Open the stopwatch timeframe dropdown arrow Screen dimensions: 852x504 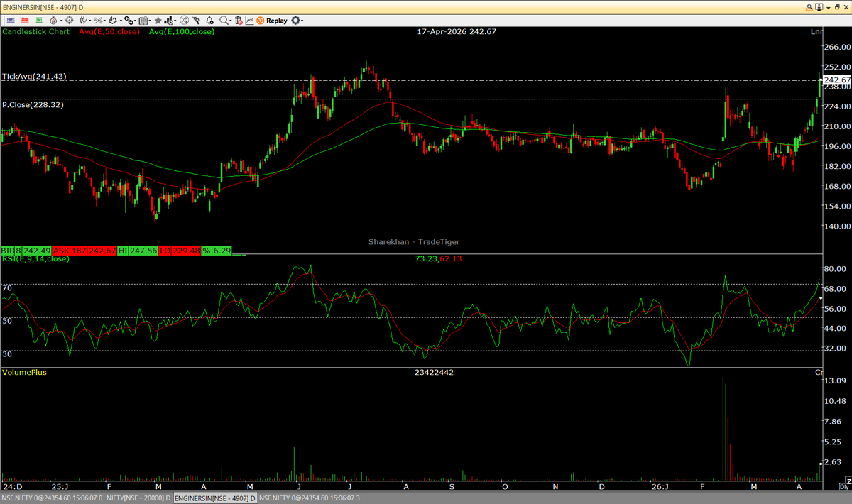tap(62, 21)
